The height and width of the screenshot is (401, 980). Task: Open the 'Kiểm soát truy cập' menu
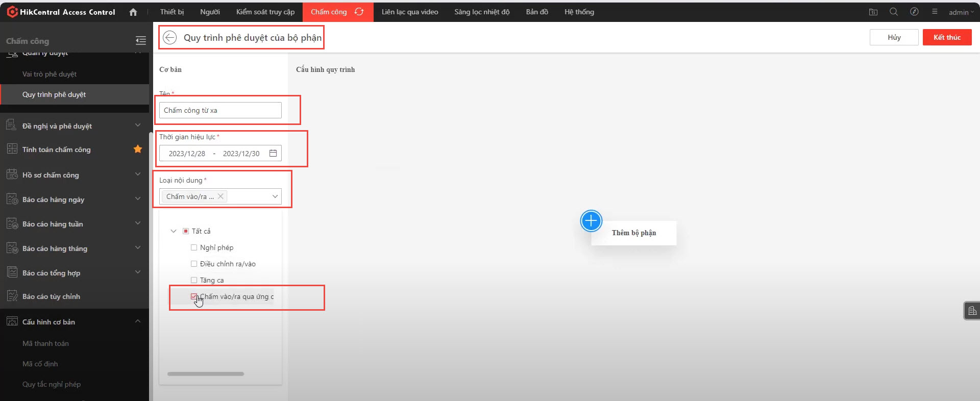click(x=265, y=12)
